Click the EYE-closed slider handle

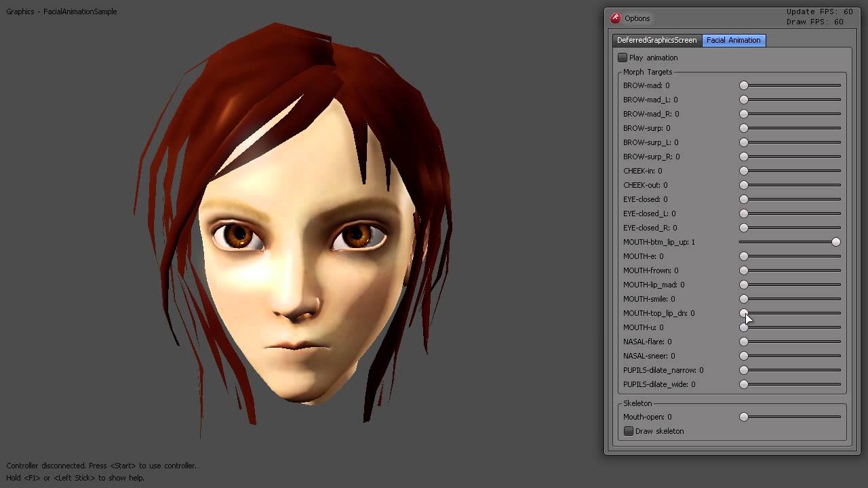pos(744,199)
